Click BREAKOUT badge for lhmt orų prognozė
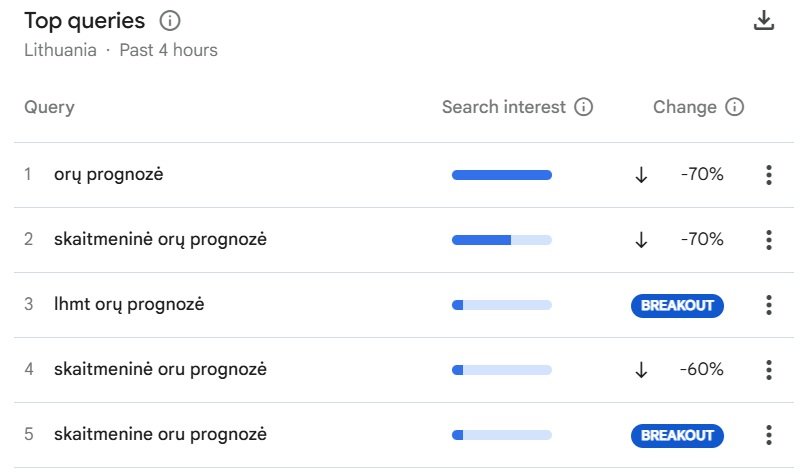This screenshot has height=474, width=812. click(x=677, y=306)
